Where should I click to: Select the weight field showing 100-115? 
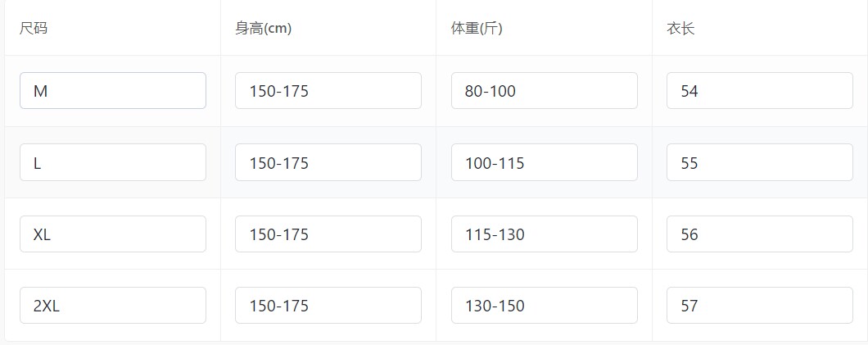(544, 162)
